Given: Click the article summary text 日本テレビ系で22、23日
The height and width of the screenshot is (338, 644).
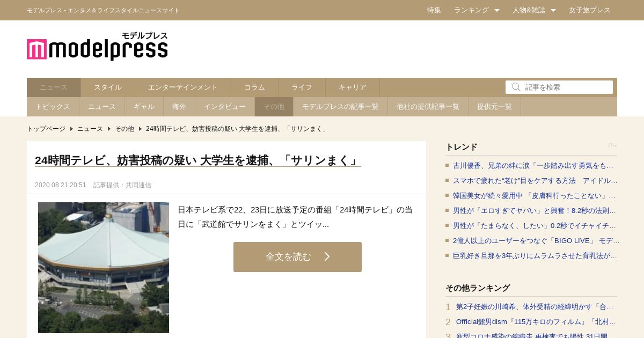Looking at the screenshot, I should [x=295, y=217].
